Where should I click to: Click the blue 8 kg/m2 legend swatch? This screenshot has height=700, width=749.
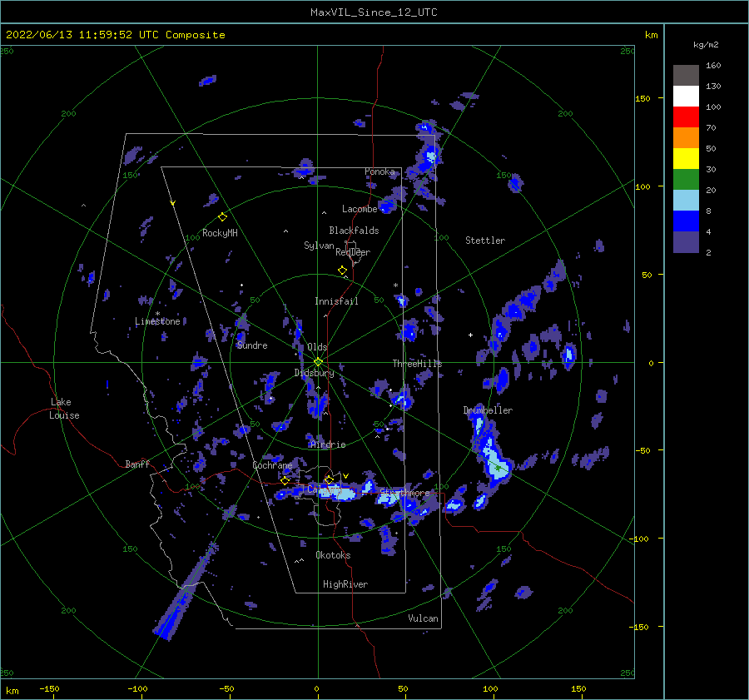[x=686, y=221]
